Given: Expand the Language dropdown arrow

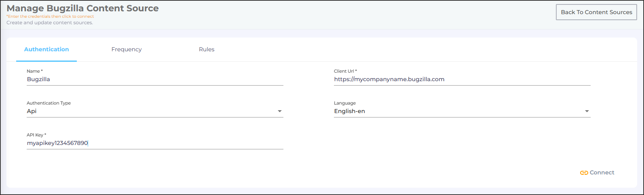Looking at the screenshot, I should pyautogui.click(x=587, y=111).
